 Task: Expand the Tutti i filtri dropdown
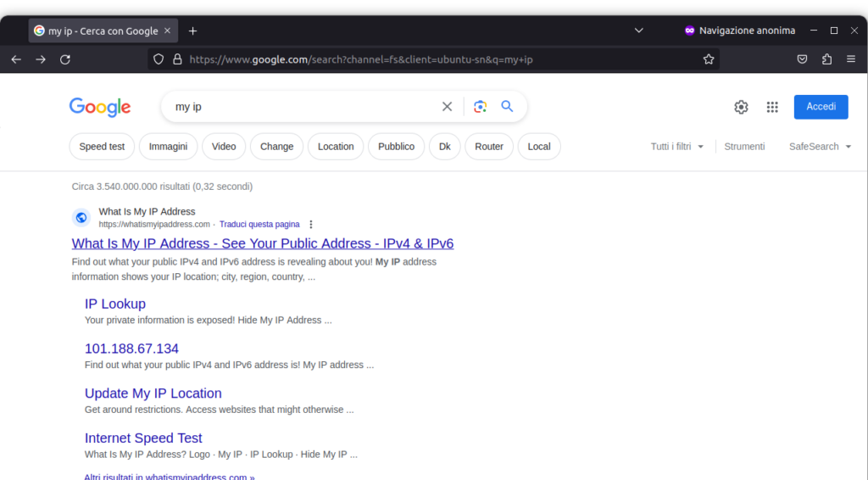[676, 147]
